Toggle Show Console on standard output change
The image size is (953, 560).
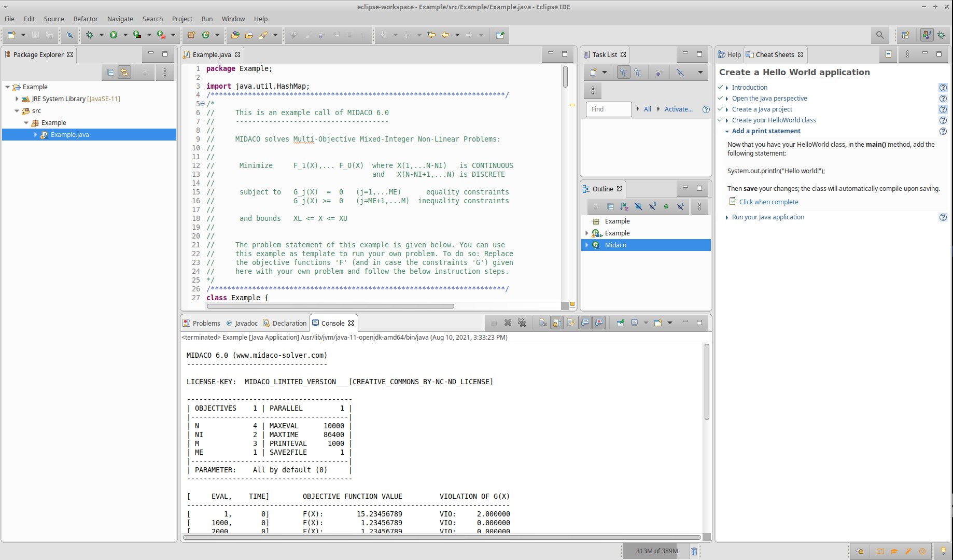click(x=585, y=323)
